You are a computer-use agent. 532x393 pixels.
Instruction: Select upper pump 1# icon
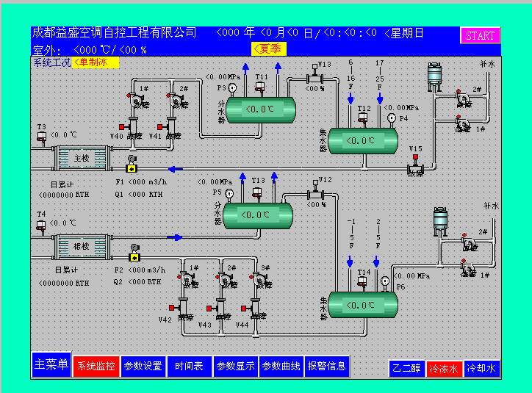(x=137, y=101)
